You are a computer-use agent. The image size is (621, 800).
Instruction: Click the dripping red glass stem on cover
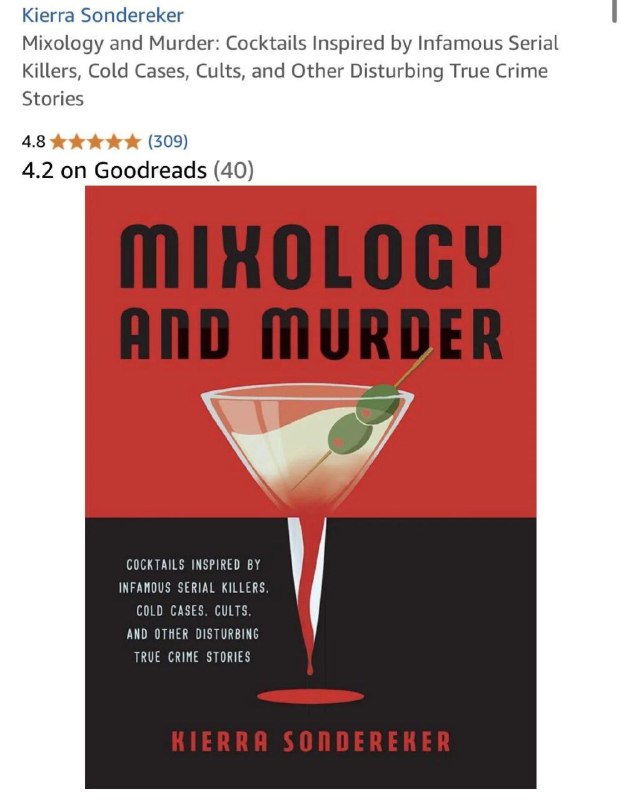[x=308, y=594]
